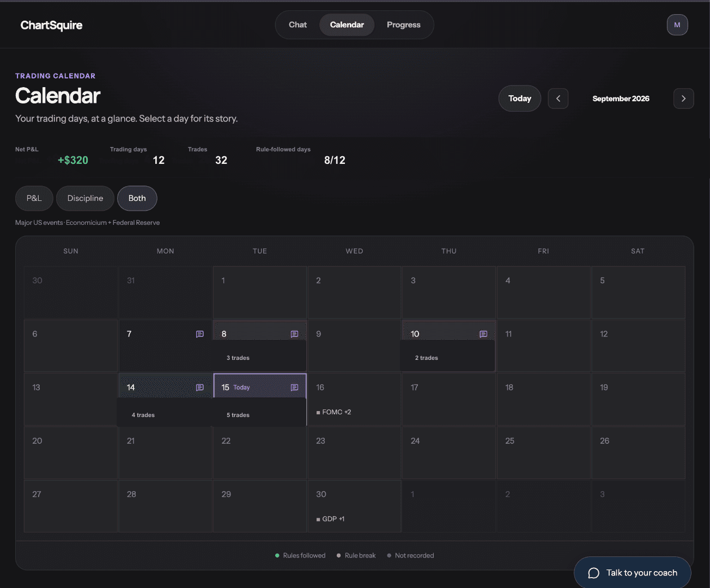710x588 pixels.
Task: Click the Not recorded legend entry
Action: click(411, 555)
